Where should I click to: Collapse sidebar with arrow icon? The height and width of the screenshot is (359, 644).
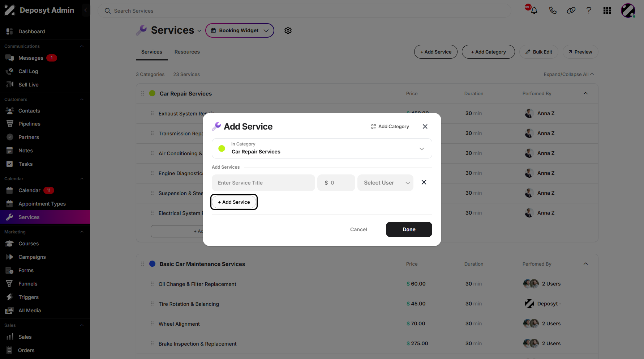(x=86, y=10)
